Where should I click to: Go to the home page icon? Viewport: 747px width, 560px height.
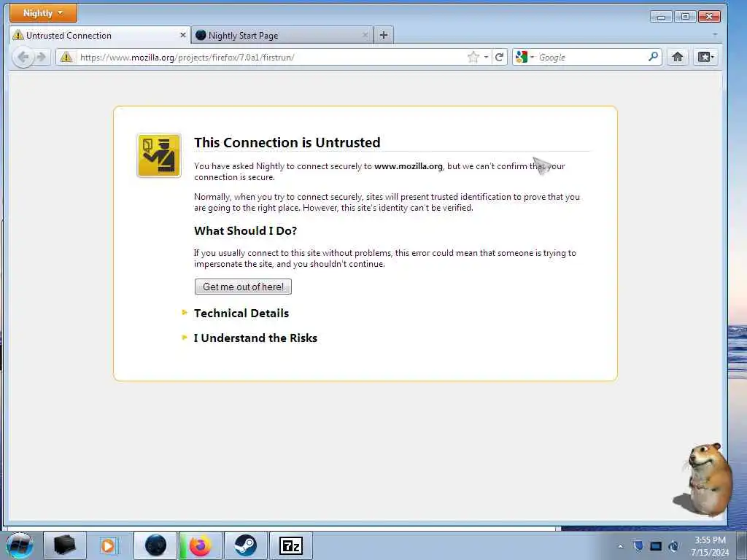click(x=678, y=57)
